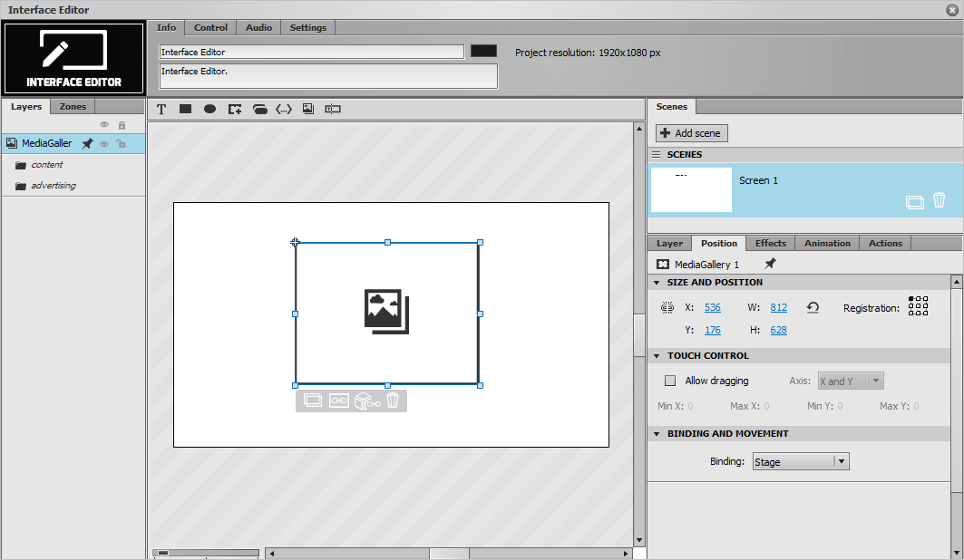Viewport: 964px width, 560px height.
Task: Select the Ellipse shape tool
Action: 209,109
